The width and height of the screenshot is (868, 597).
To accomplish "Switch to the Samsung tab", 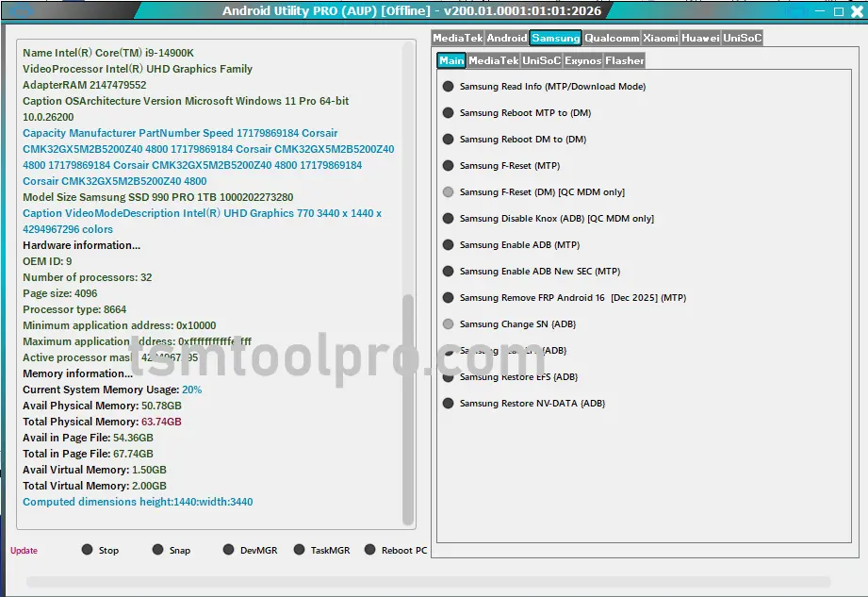I will point(556,39).
